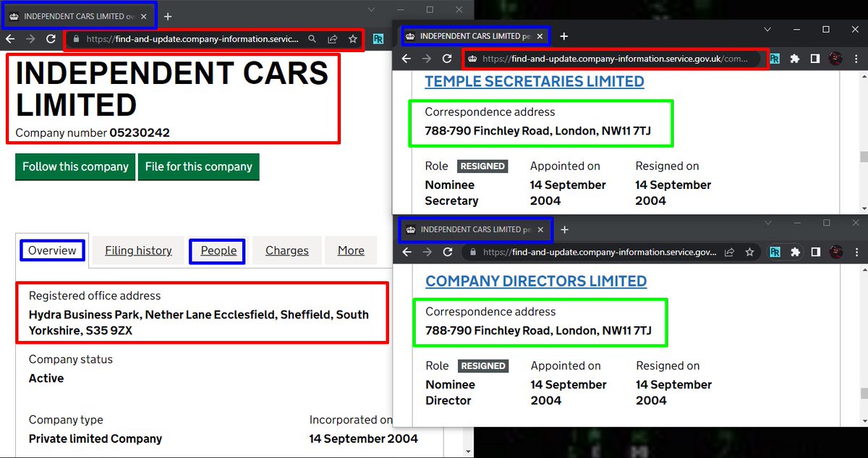Click scrollbar thumb in bottom-right window

[863, 394]
